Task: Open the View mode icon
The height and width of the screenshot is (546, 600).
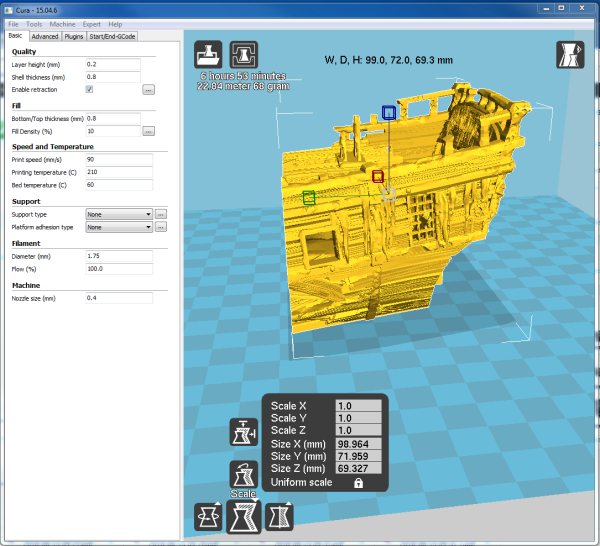Action: coord(570,55)
